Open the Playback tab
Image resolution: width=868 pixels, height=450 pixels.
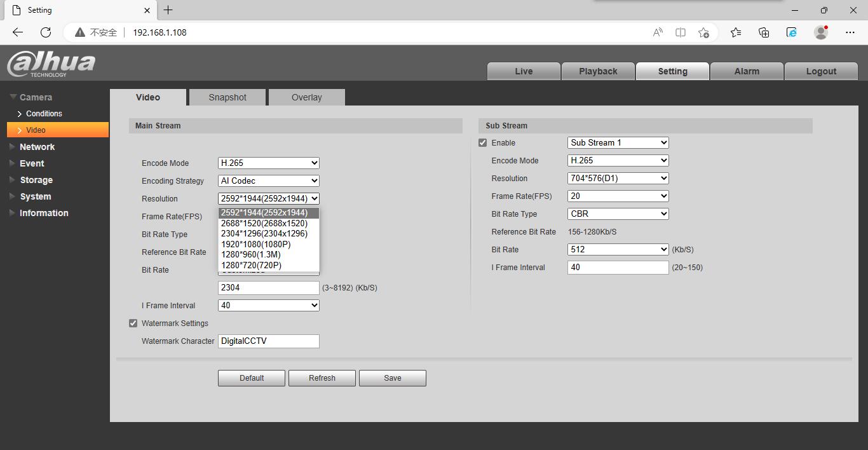598,71
